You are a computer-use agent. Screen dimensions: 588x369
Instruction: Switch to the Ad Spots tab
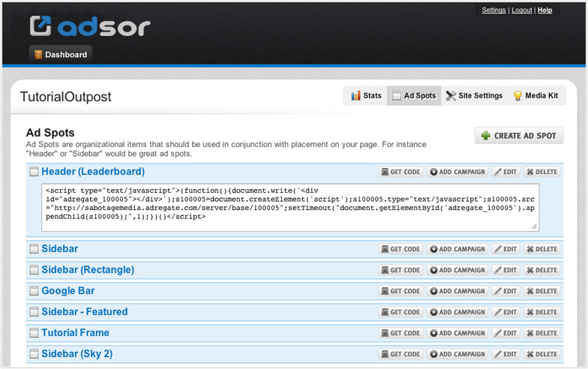pyautogui.click(x=414, y=96)
